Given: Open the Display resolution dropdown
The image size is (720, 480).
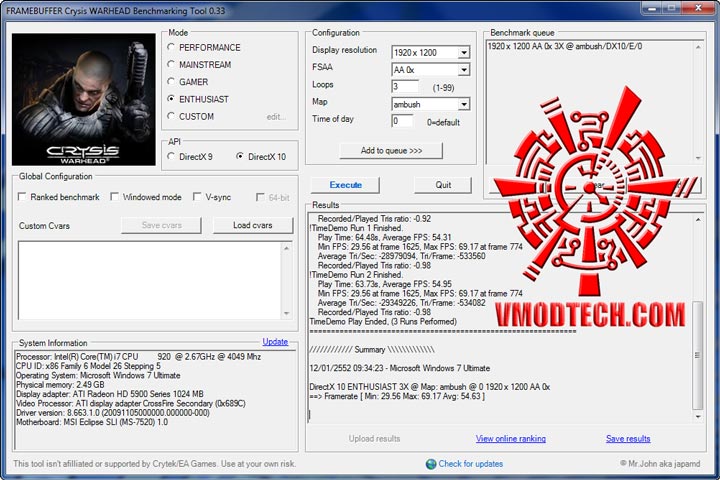Looking at the screenshot, I should point(464,52).
